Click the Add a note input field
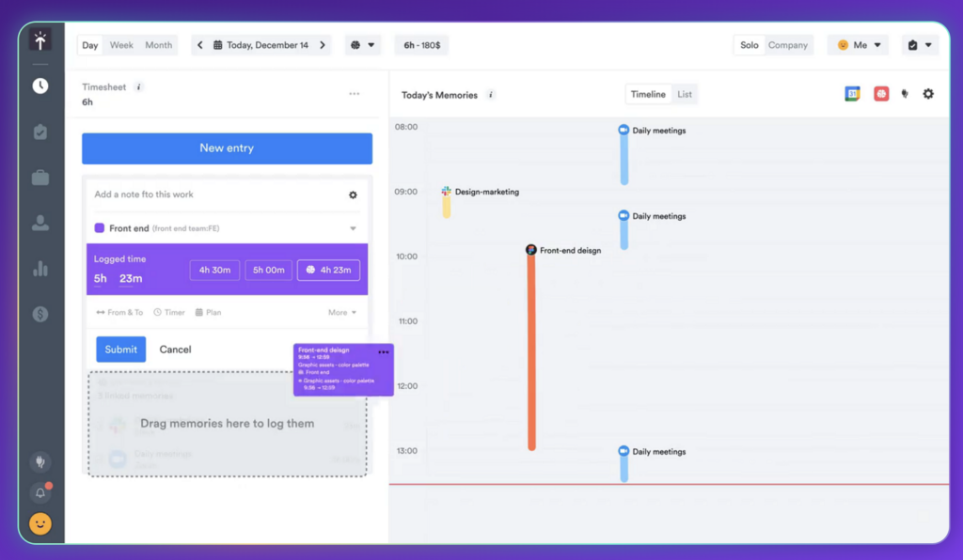 [216, 194]
